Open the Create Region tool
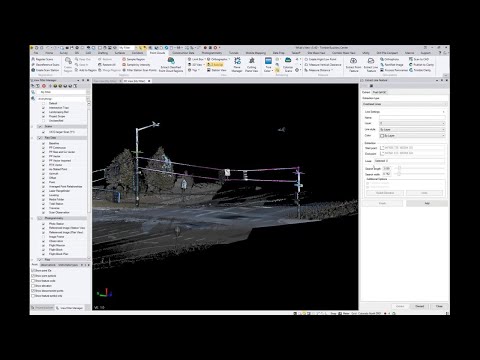The height and width of the screenshot is (360, 480). pos(68,64)
